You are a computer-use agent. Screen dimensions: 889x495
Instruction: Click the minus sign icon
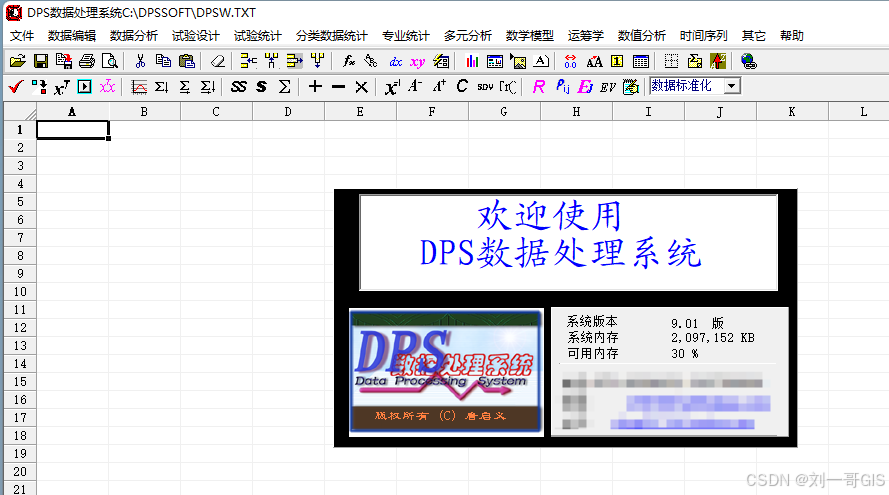pyautogui.click(x=338, y=87)
